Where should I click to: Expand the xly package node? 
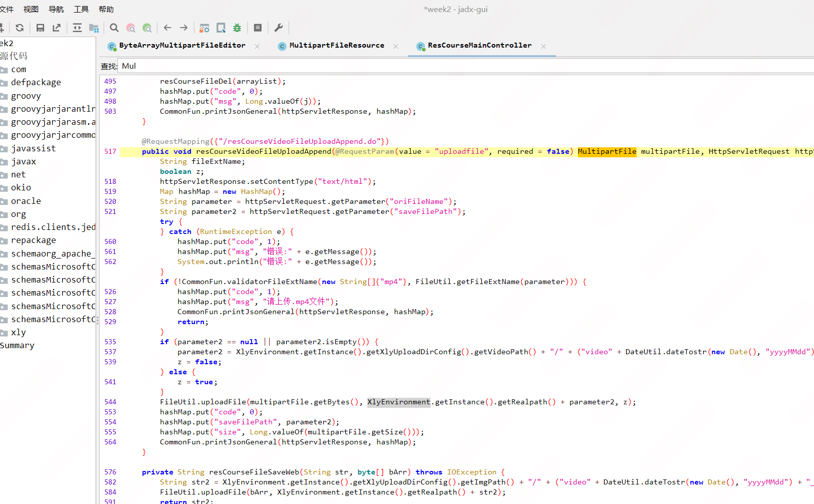coord(18,332)
